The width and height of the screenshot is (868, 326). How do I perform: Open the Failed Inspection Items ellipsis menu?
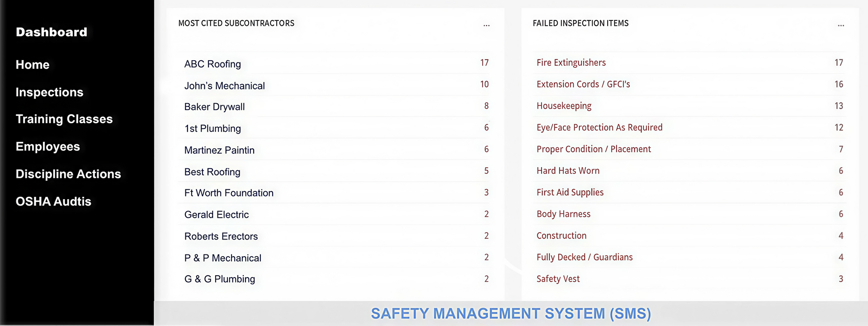[x=841, y=25]
